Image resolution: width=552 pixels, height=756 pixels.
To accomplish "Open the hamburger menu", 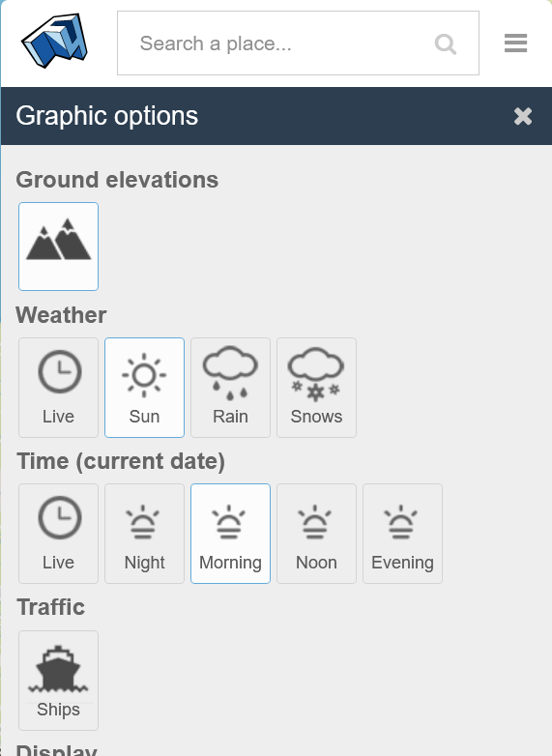I will (515, 43).
